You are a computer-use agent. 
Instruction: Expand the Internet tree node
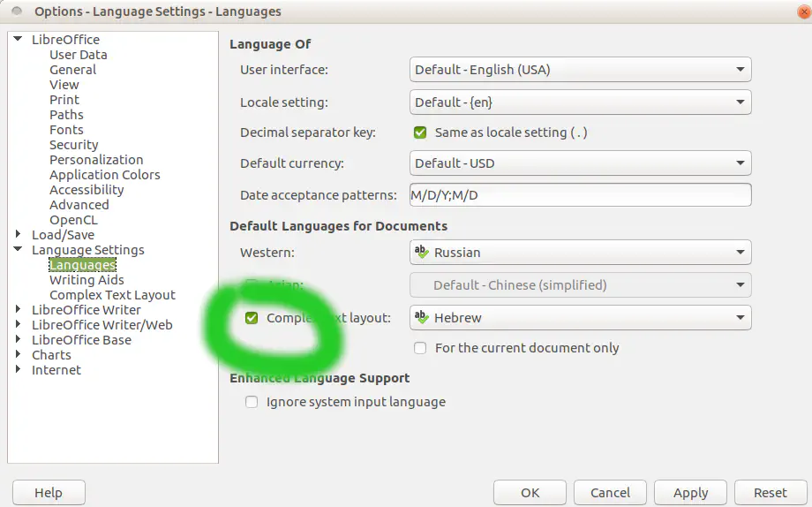[x=19, y=370]
